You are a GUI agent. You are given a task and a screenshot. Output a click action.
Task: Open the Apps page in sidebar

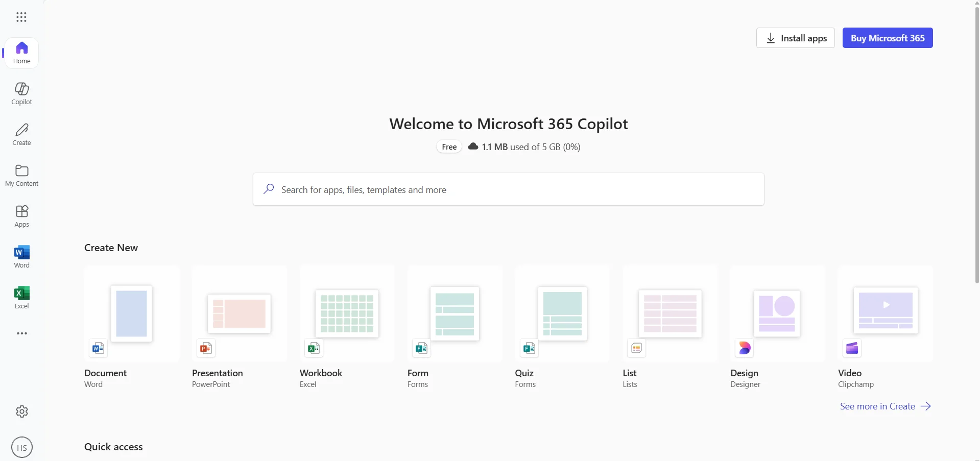point(21,216)
